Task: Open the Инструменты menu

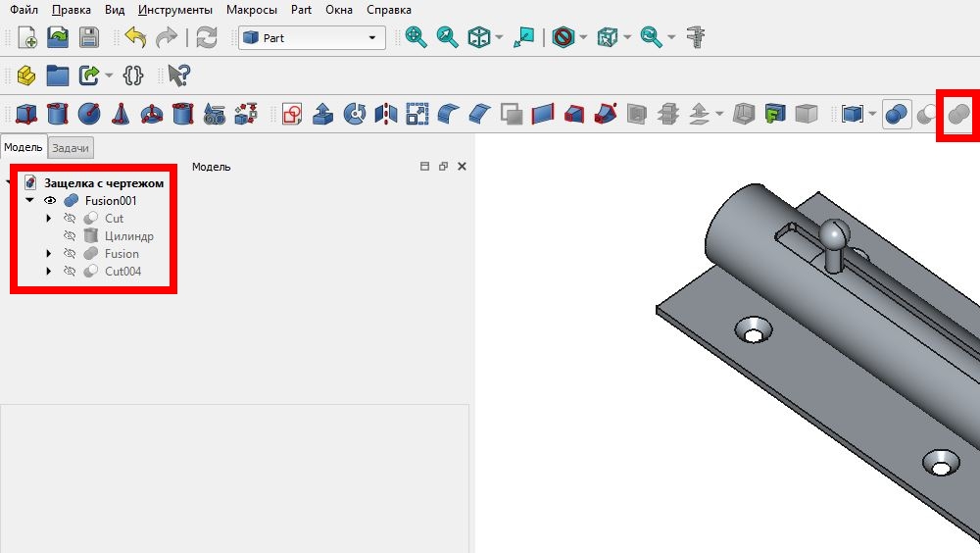Action: pos(175,10)
